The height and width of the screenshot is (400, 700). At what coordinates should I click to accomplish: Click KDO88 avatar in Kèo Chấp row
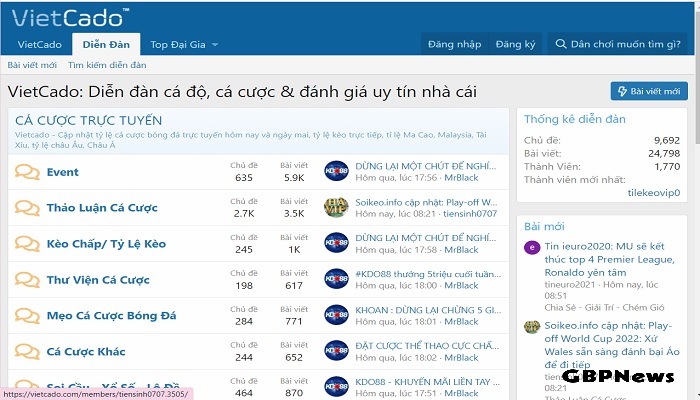click(x=336, y=243)
